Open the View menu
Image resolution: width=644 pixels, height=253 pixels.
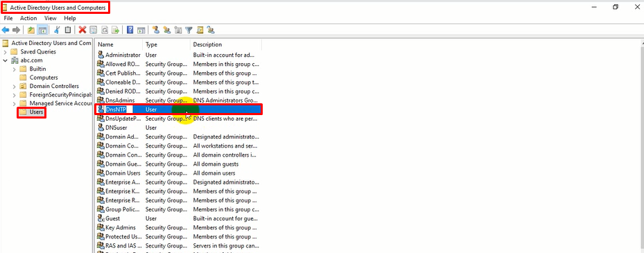(51, 18)
